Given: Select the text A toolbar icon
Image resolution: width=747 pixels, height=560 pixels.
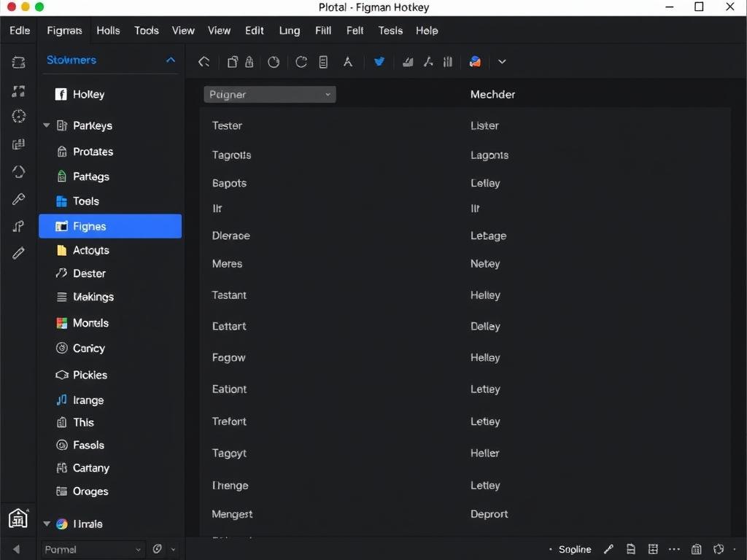Looking at the screenshot, I should [348, 62].
